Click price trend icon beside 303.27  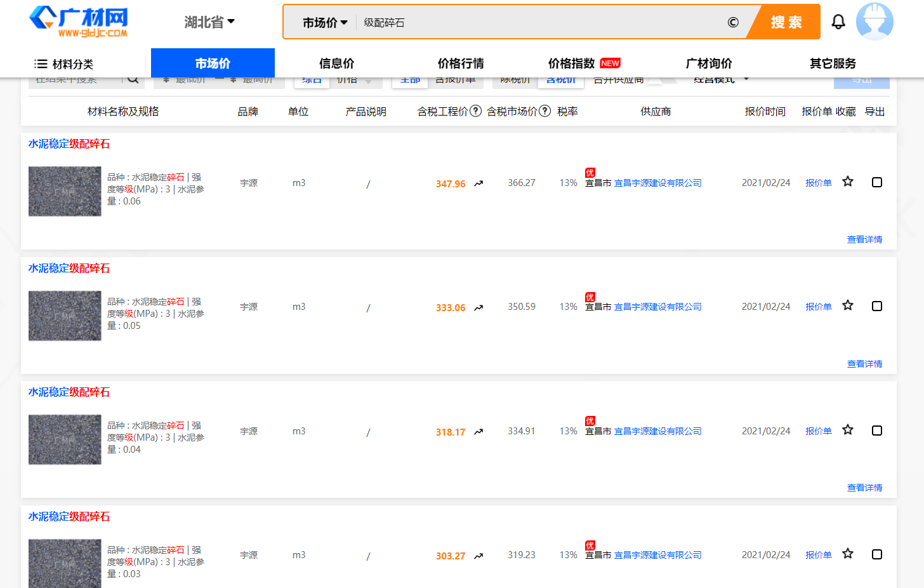coord(478,556)
